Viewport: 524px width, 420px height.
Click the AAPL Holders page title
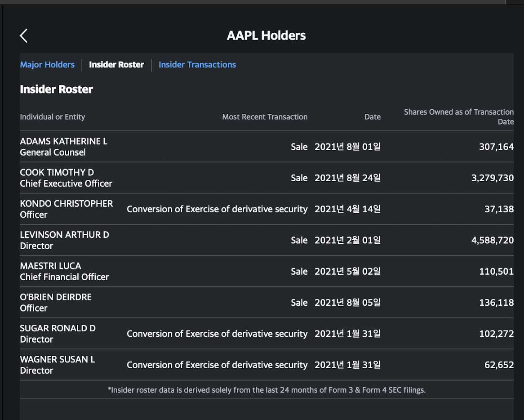pyautogui.click(x=266, y=36)
